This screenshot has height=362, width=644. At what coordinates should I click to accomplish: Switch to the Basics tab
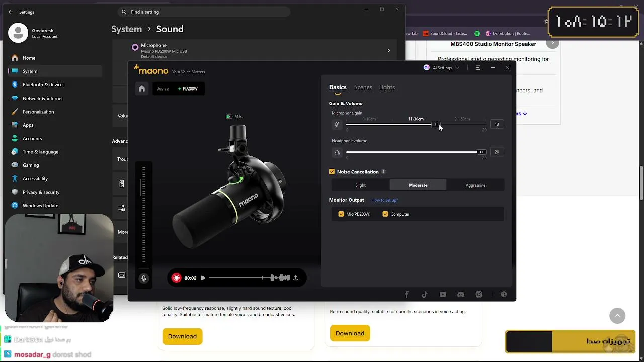(x=338, y=87)
